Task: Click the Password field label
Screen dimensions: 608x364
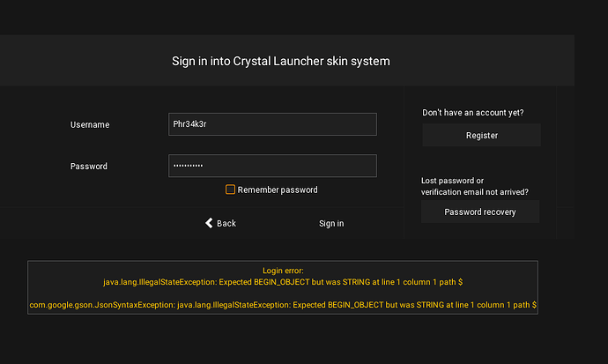Action: (88, 167)
